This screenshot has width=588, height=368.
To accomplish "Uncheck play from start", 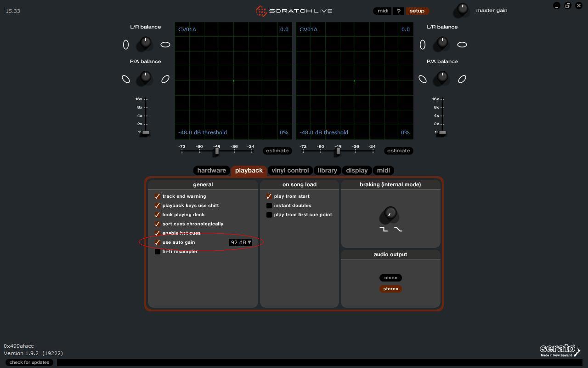I will click(x=269, y=196).
